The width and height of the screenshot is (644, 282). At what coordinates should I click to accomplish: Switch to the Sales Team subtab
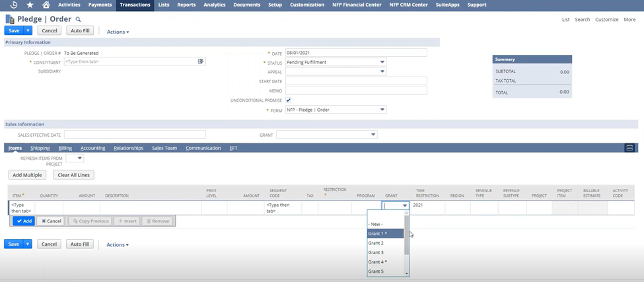tap(164, 148)
